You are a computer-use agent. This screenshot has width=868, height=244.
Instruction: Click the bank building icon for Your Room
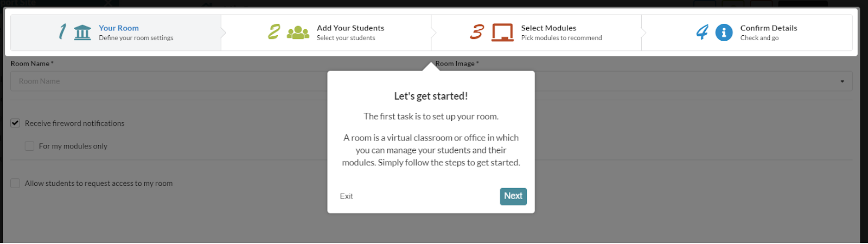coord(82,33)
